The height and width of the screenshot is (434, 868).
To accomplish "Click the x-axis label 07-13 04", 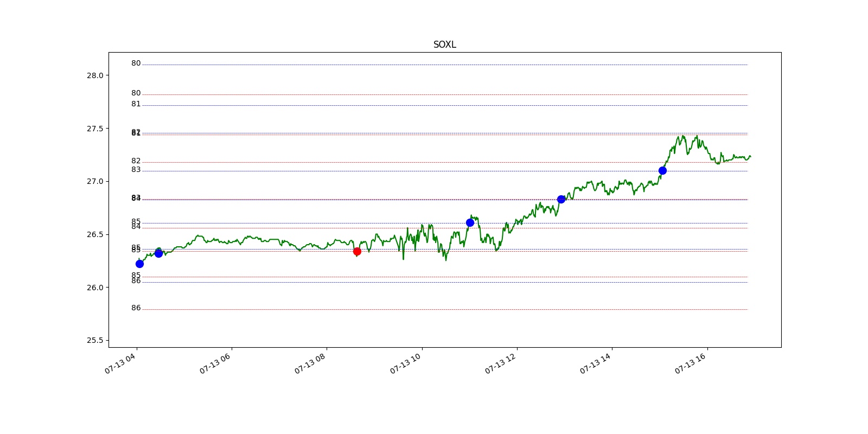I will pyautogui.click(x=120, y=363).
